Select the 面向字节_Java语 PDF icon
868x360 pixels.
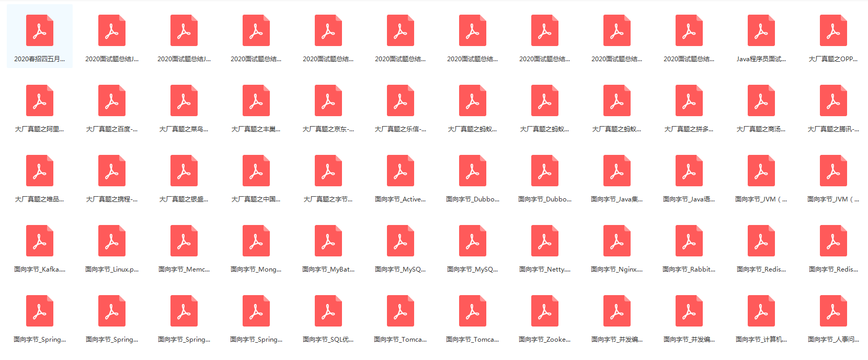coord(689,171)
